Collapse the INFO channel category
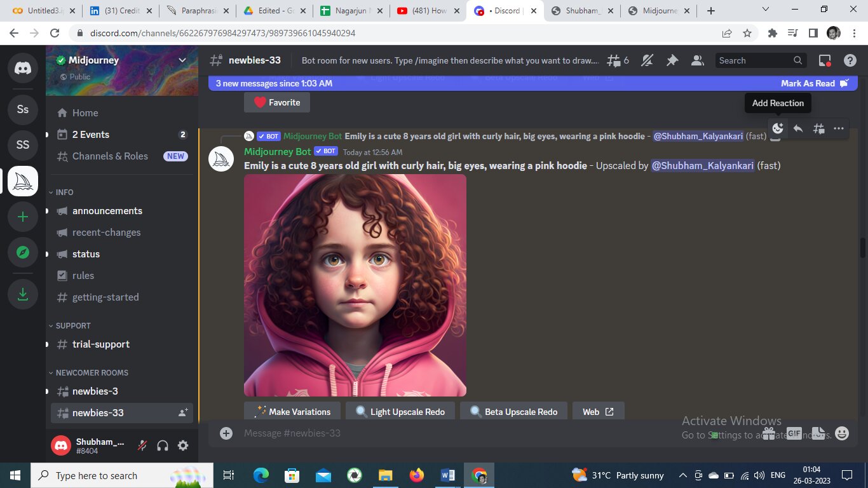This screenshot has height=488, width=868. [x=64, y=192]
